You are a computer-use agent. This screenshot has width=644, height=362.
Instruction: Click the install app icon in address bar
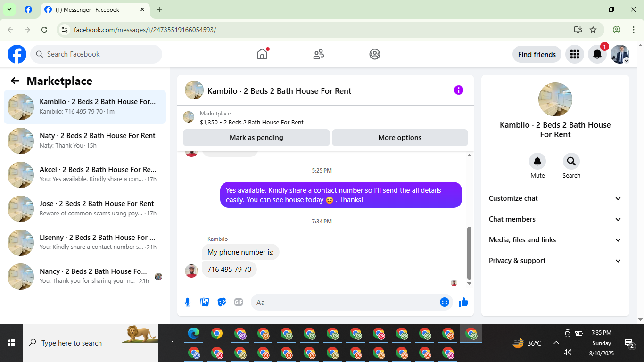[x=578, y=30]
